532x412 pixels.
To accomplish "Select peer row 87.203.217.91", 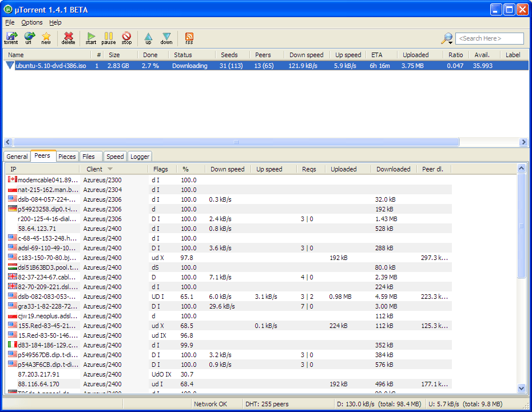I will coord(229,374).
